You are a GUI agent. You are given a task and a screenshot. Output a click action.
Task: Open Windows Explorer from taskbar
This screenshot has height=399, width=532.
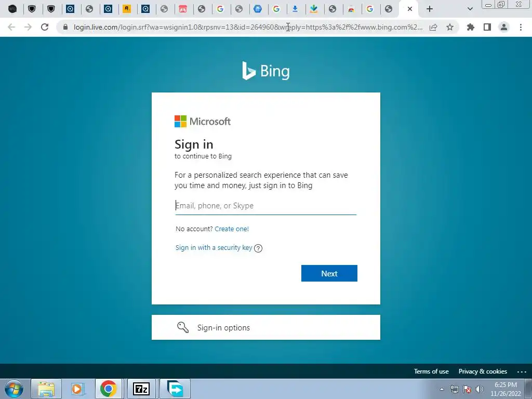[46, 389]
